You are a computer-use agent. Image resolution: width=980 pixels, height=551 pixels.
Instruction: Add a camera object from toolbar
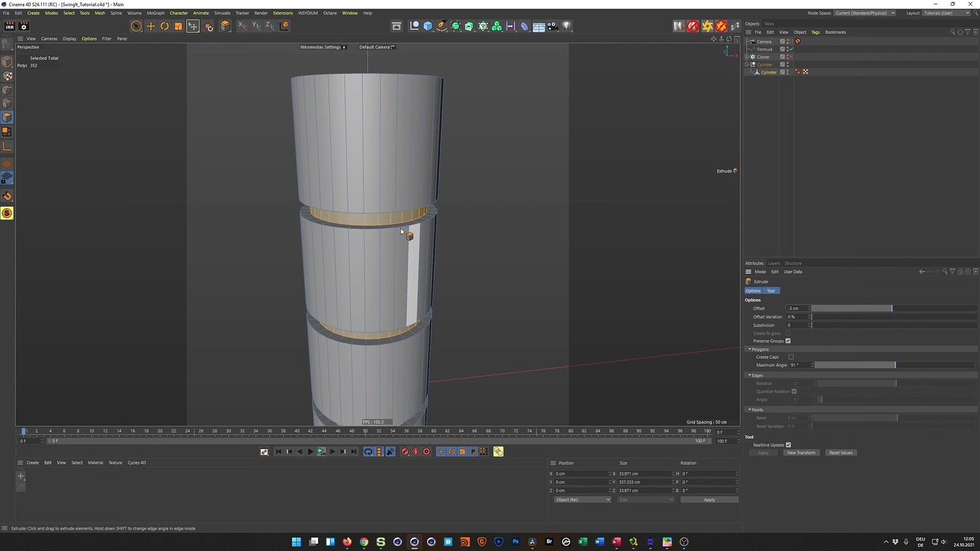[553, 26]
